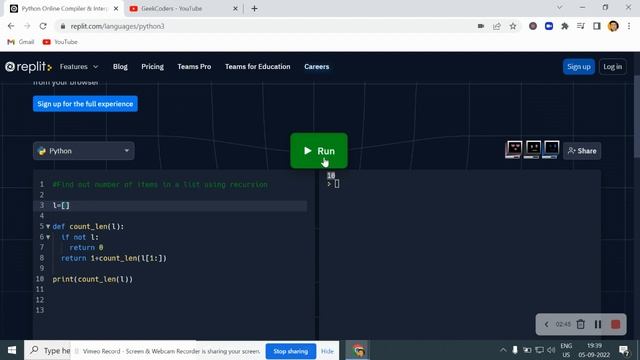Click the media control icon in toolbar
The image size is (640, 360).
click(x=581, y=26)
